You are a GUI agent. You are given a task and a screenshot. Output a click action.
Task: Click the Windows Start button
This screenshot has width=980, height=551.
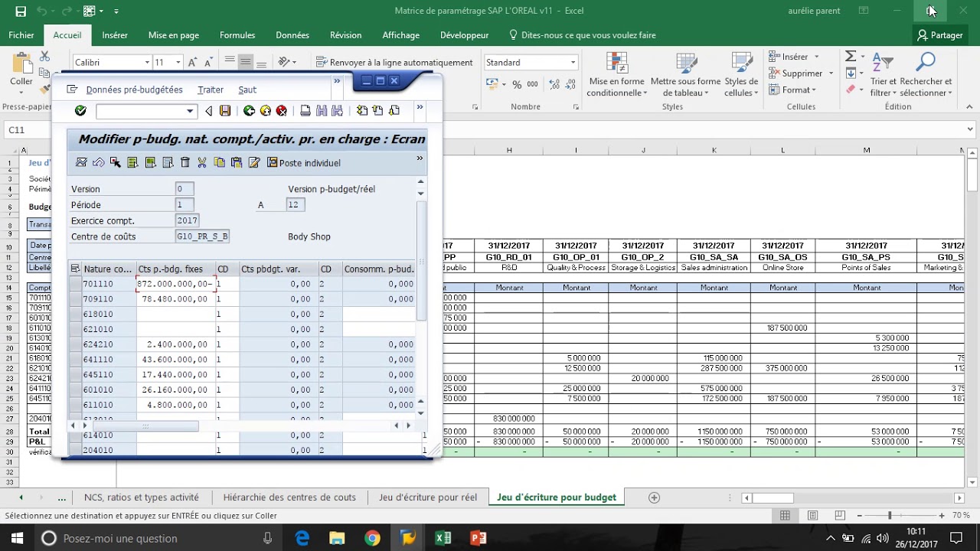tap(17, 538)
